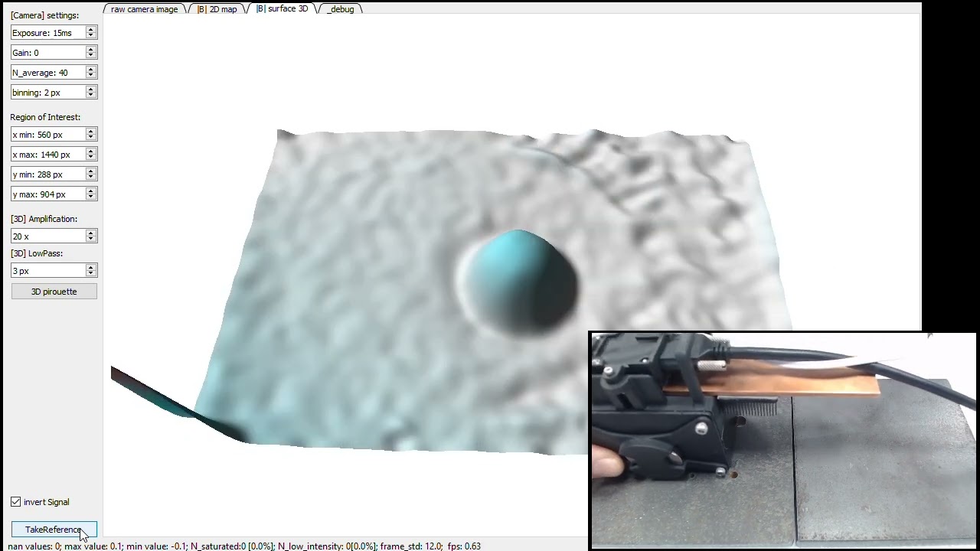Decrease Gain with the down arrow
The height and width of the screenshot is (551, 980).
(91, 56)
